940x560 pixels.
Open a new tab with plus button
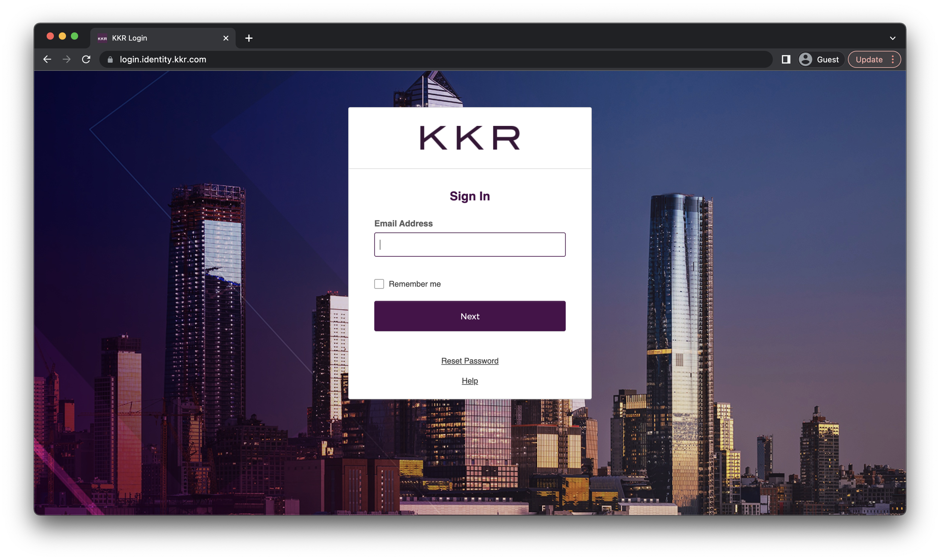(249, 38)
